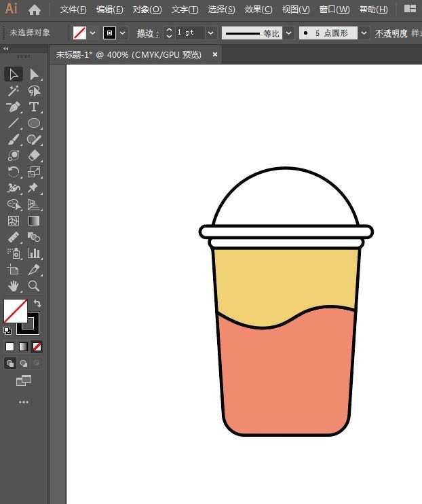The image size is (422, 504).
Task: Select the Type tool
Action: click(x=33, y=107)
